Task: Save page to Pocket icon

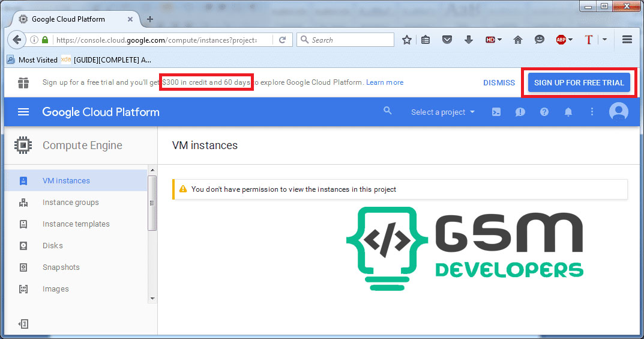Action: pyautogui.click(x=447, y=40)
